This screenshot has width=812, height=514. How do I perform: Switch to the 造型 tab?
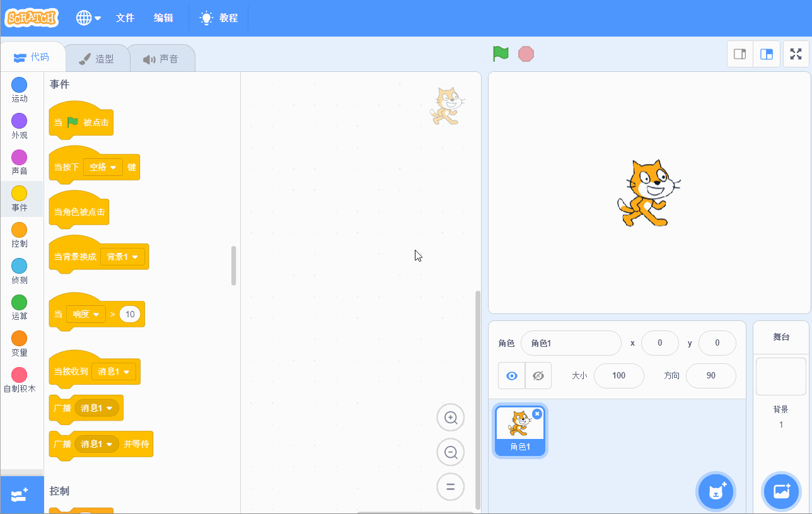96,59
